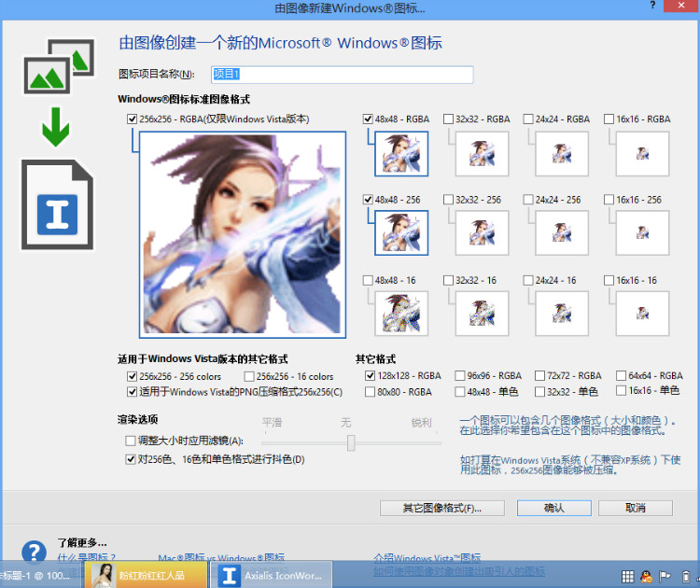Click the smooth-sharp filter slider handle

click(351, 443)
